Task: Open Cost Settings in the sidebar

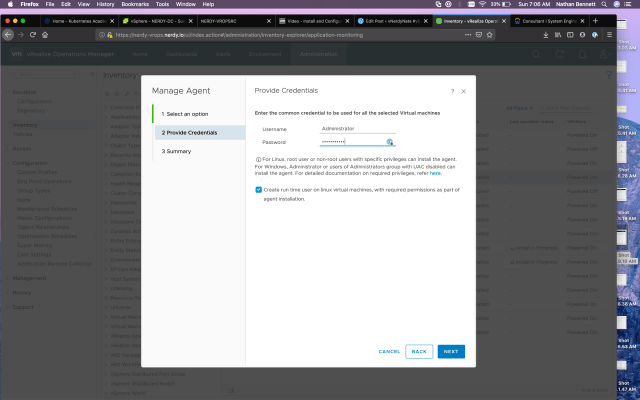Action: coord(34,254)
